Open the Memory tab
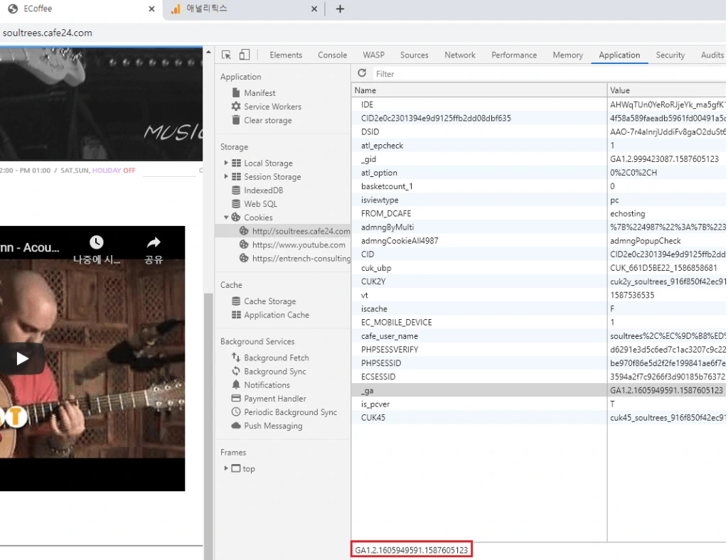This screenshot has height=560, width=728. click(567, 55)
